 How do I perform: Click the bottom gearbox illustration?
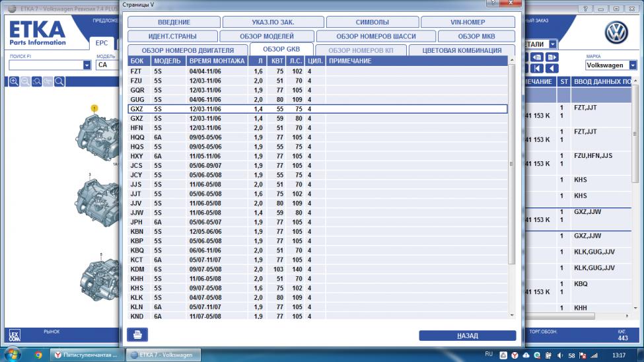point(100,279)
